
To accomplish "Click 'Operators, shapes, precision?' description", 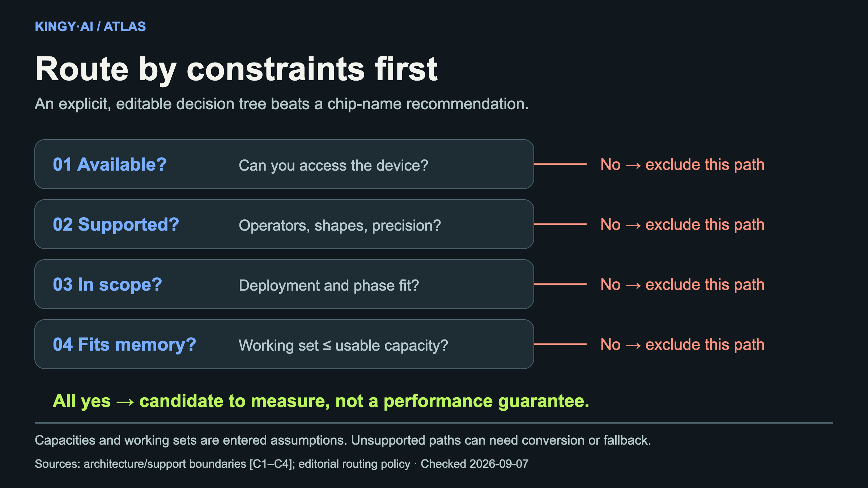I will tap(340, 226).
